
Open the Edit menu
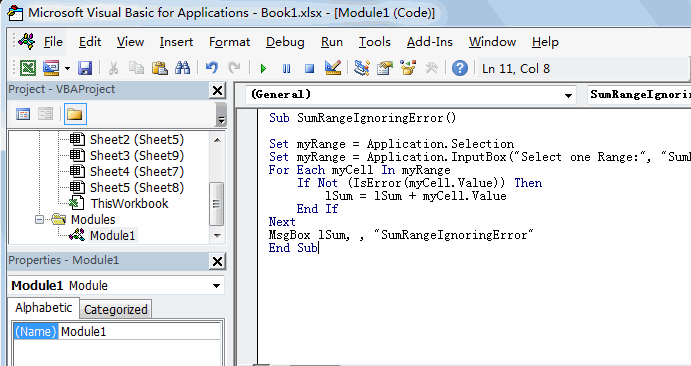(90, 42)
